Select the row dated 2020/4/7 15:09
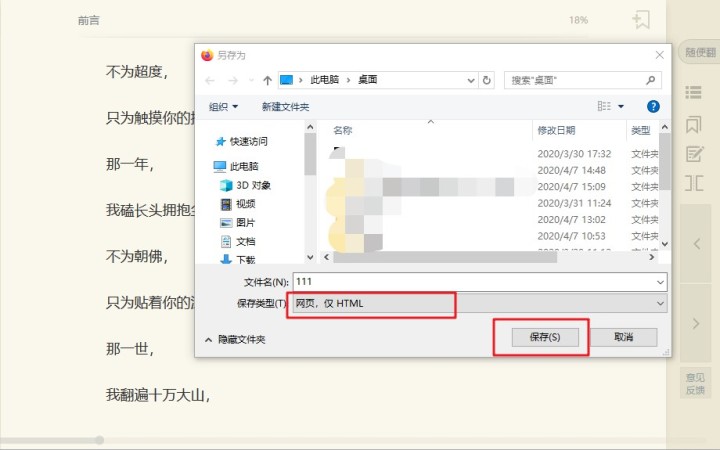 point(494,187)
